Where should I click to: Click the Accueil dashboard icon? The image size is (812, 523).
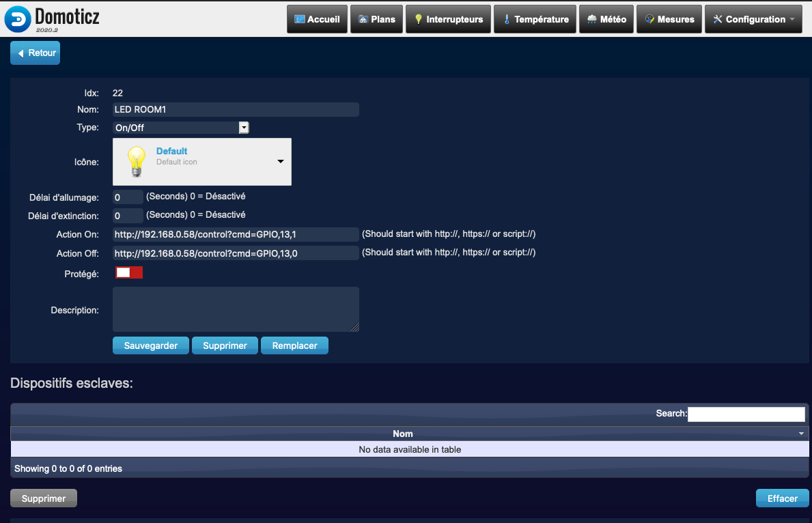pos(299,19)
